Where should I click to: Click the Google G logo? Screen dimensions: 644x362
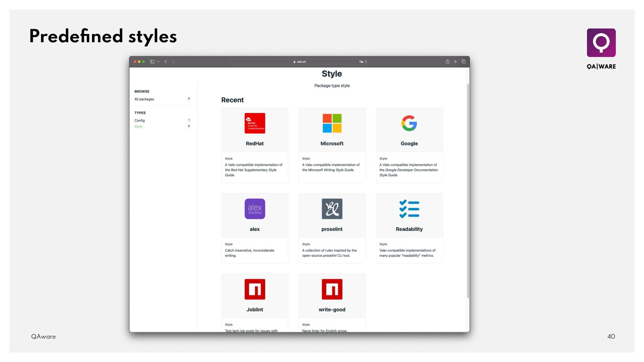tap(409, 123)
